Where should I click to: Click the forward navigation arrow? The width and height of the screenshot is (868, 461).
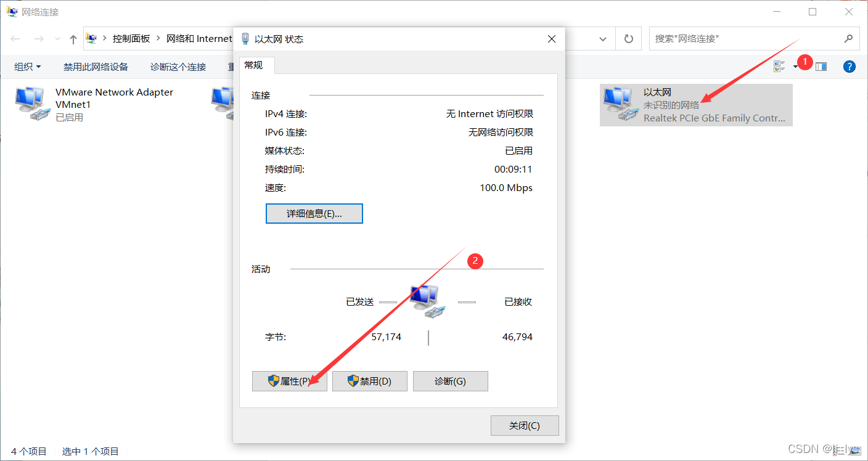pyautogui.click(x=38, y=39)
